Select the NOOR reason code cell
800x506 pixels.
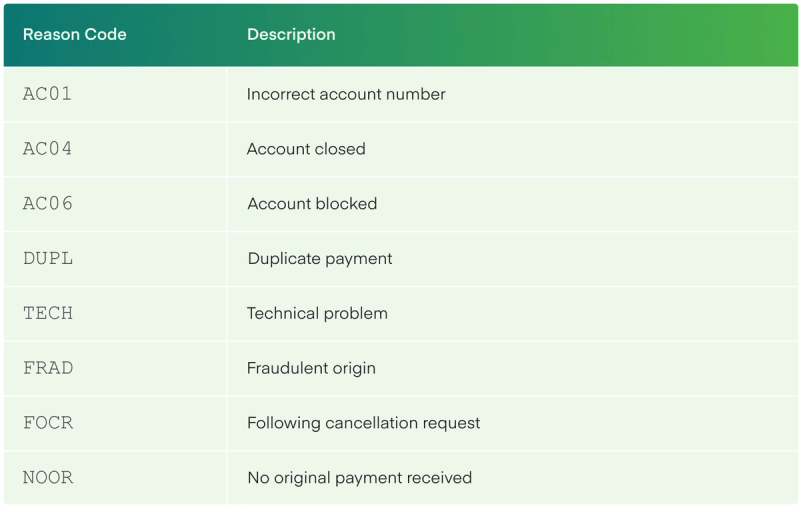pyautogui.click(x=48, y=478)
